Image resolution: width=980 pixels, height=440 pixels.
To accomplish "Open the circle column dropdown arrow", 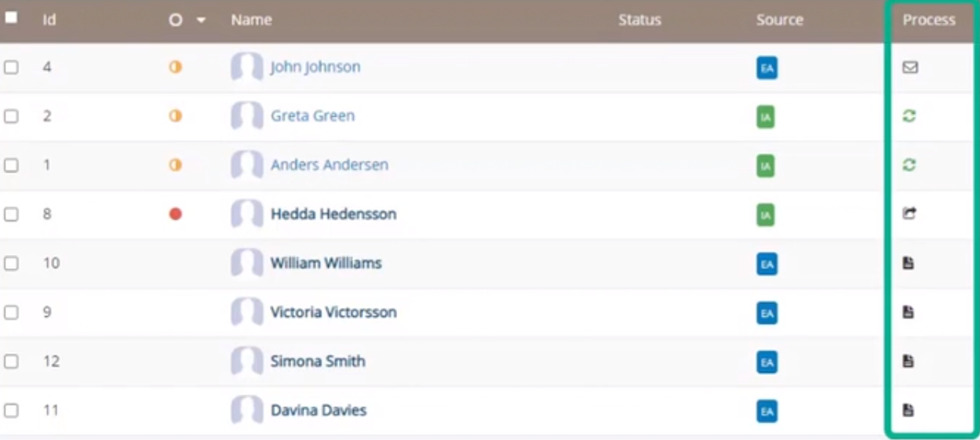I will coord(201,20).
